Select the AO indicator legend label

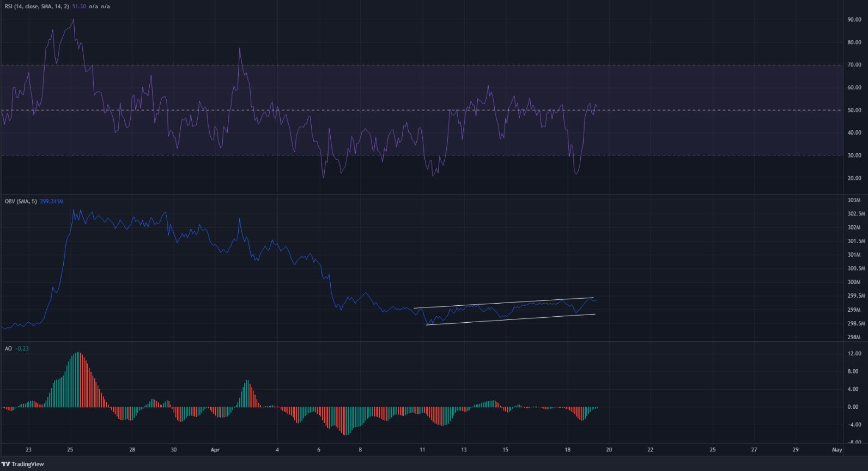pos(8,348)
